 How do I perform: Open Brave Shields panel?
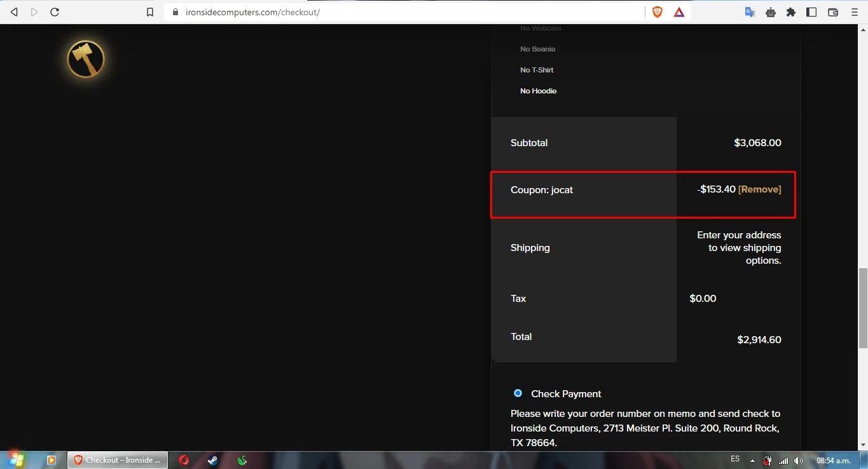(x=658, y=12)
